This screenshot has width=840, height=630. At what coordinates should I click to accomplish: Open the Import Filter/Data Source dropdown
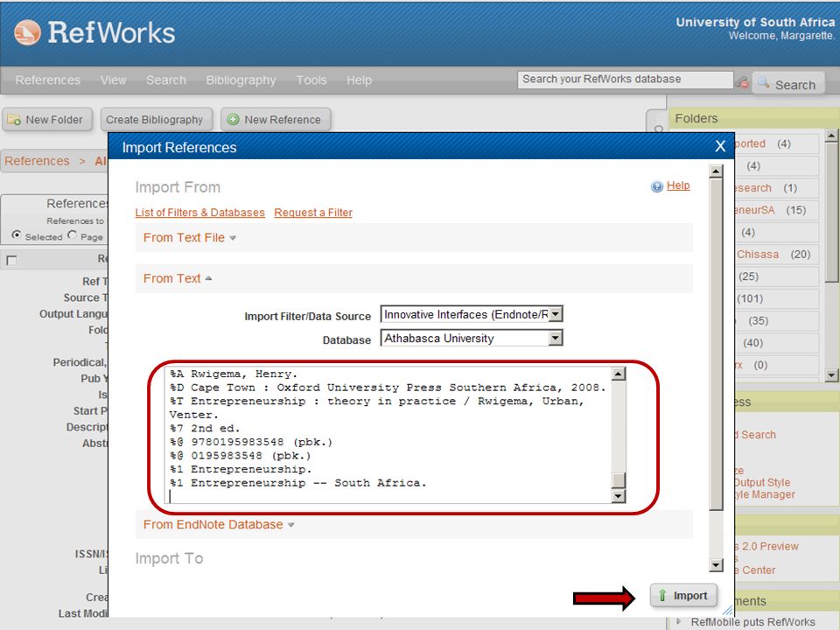[x=556, y=314]
